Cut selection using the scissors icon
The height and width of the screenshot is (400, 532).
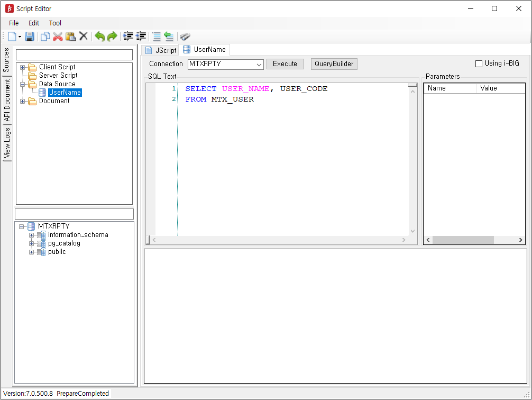(x=58, y=37)
